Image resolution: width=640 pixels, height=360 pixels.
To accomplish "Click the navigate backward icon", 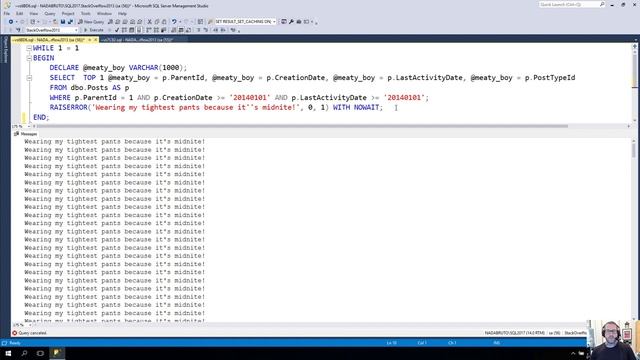I will (x=11, y=22).
